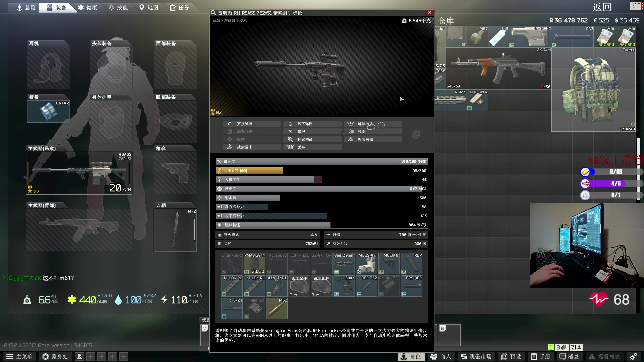Open the 健康 tab
The height and width of the screenshot is (362, 644).
[x=87, y=7]
